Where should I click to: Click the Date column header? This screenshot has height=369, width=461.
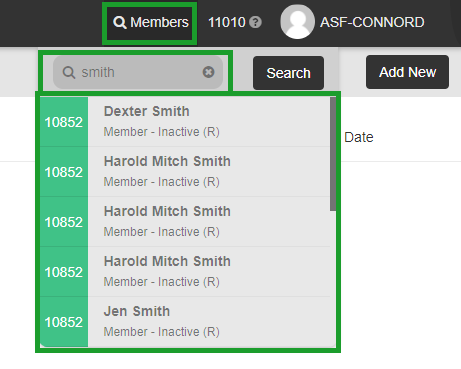[x=359, y=137]
